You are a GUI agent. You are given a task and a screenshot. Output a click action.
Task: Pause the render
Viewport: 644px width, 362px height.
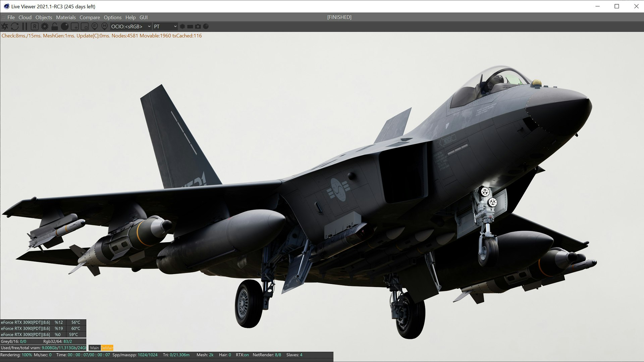click(x=24, y=26)
